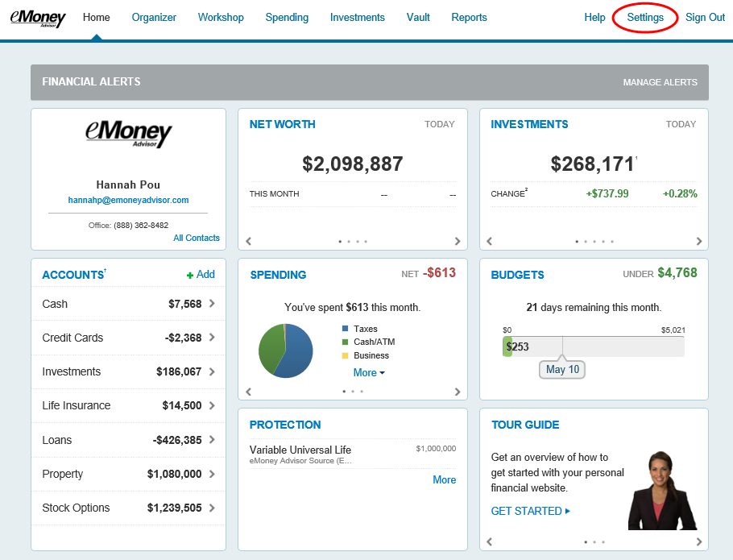This screenshot has width=733, height=560.
Task: Click Sign Out
Action: 705,17
